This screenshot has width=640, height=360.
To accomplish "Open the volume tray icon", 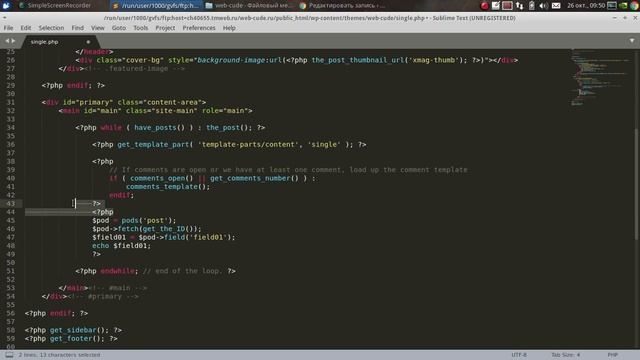I will click(x=543, y=5).
